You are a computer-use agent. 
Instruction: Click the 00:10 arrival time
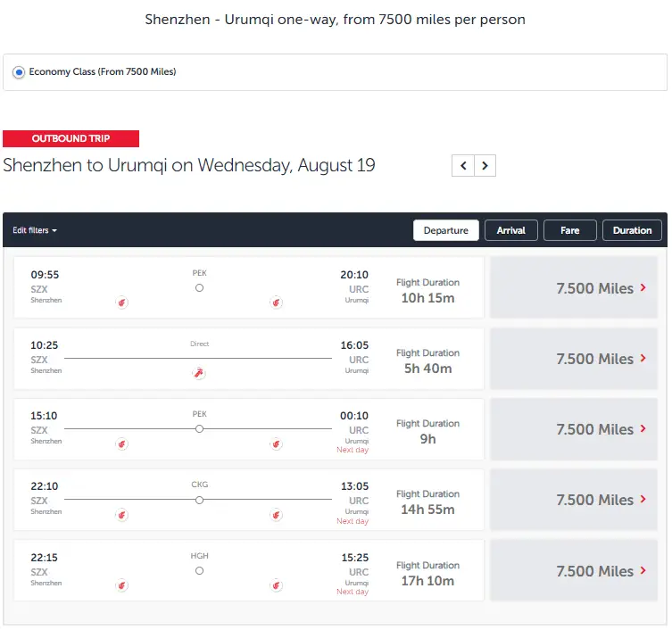[x=354, y=416]
